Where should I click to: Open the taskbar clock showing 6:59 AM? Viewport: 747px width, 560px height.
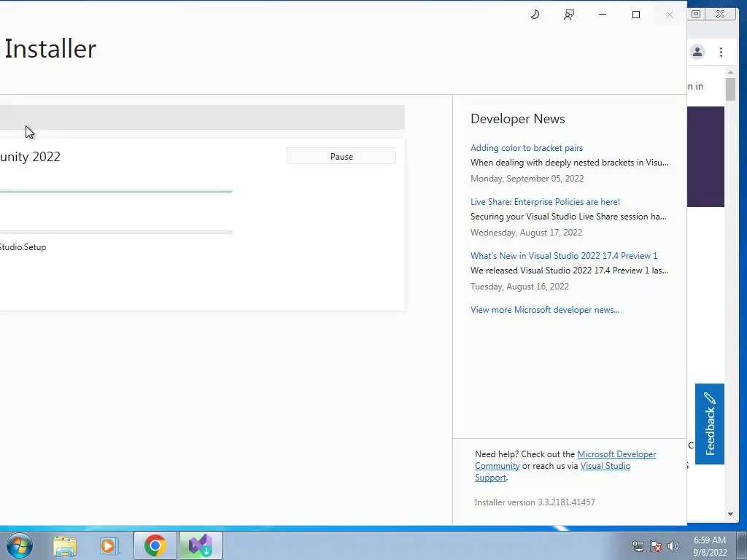pyautogui.click(x=710, y=546)
